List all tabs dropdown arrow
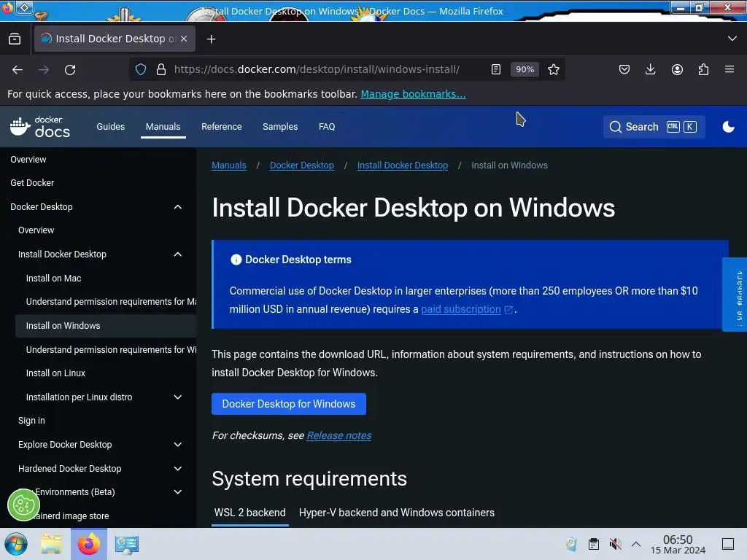 tap(732, 39)
